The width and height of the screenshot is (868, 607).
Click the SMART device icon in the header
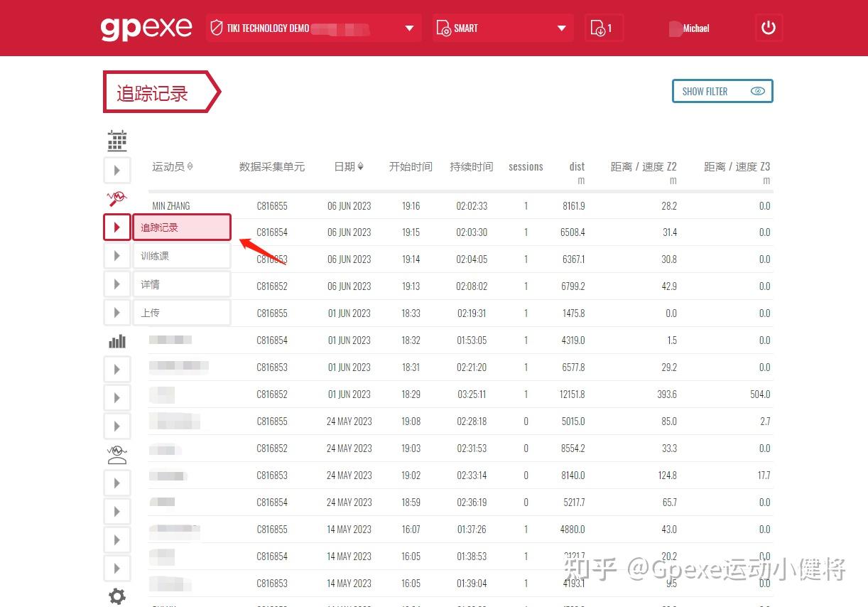coord(444,28)
